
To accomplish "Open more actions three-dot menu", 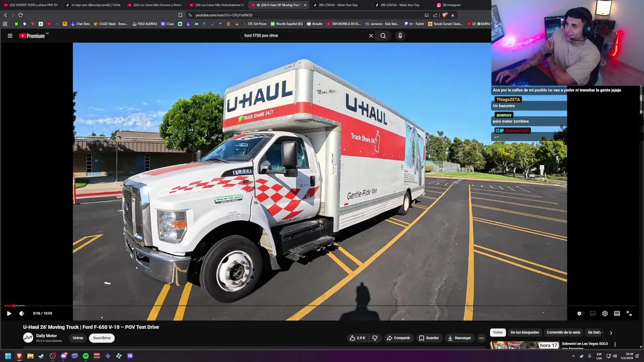I will [481, 338].
